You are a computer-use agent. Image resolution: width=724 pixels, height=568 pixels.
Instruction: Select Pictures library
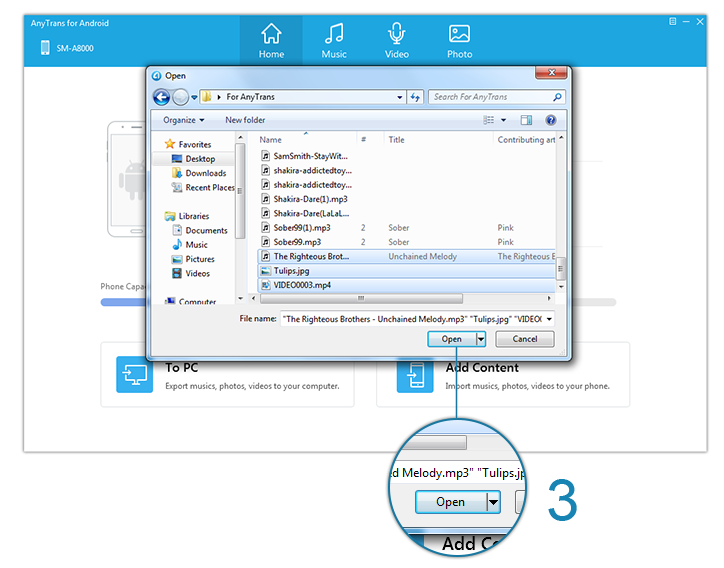[193, 259]
